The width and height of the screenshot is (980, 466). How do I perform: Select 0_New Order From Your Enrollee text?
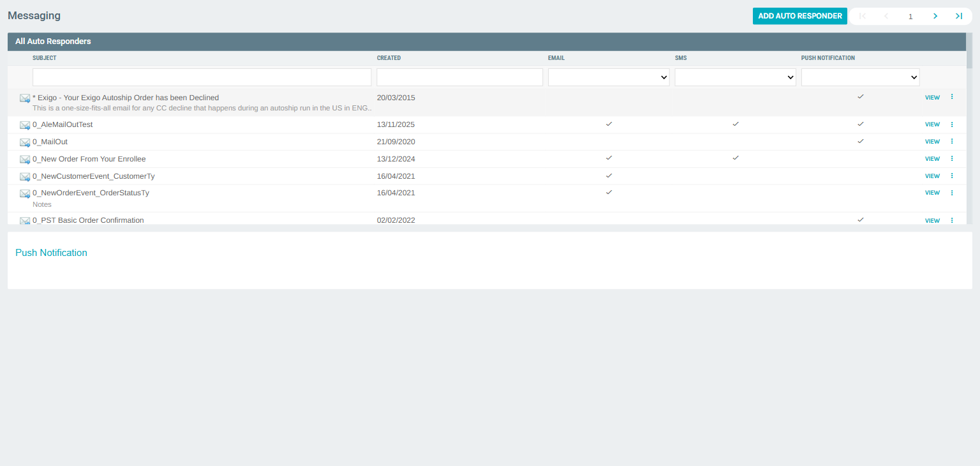coord(89,159)
